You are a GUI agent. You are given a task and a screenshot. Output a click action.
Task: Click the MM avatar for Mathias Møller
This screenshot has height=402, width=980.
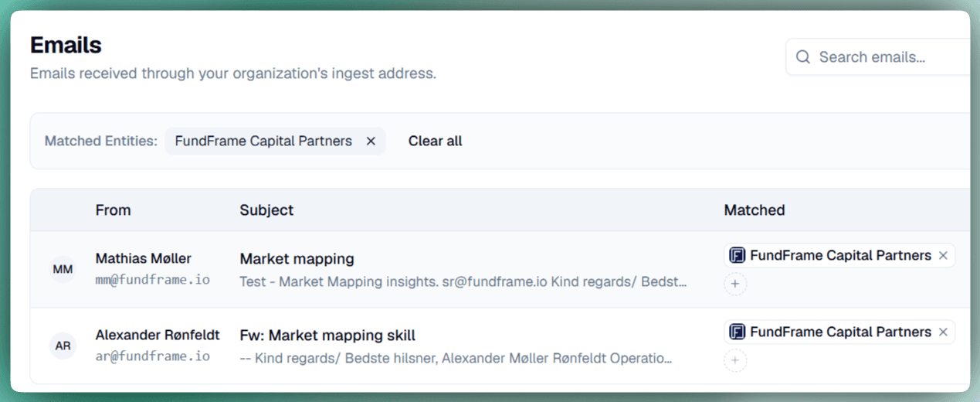(63, 269)
